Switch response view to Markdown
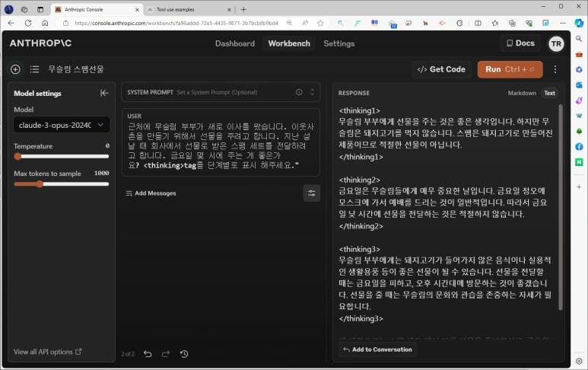Screen dimensions: 588x370 [522, 93]
